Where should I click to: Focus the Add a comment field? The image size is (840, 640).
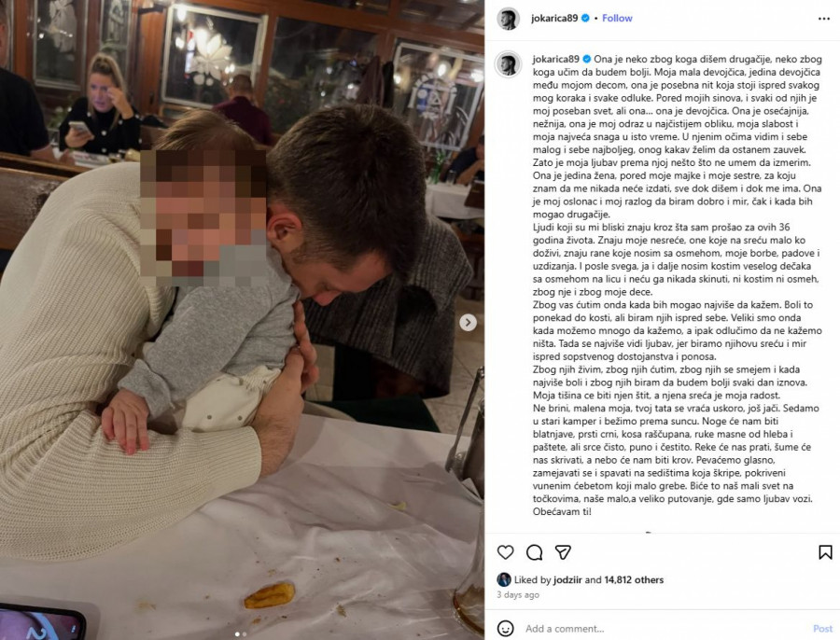[x=665, y=629]
